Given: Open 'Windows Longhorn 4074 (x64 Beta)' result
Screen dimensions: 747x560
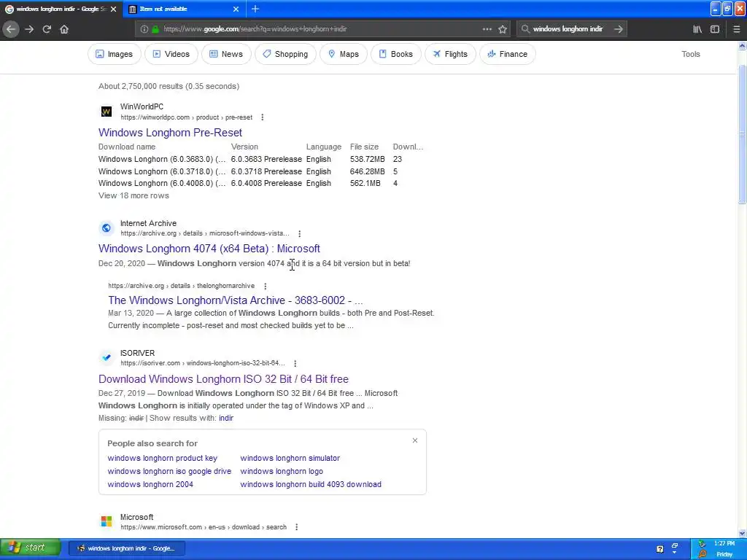Looking at the screenshot, I should pyautogui.click(x=209, y=249).
